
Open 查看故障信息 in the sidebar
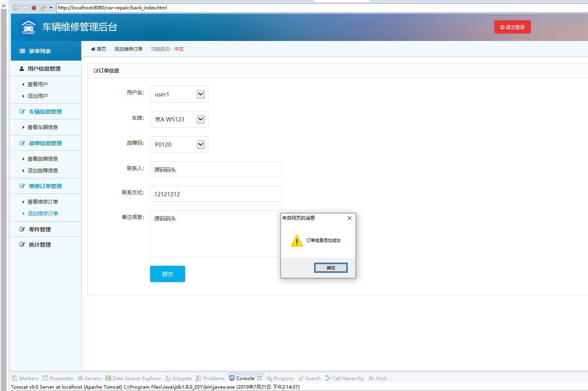click(x=43, y=159)
